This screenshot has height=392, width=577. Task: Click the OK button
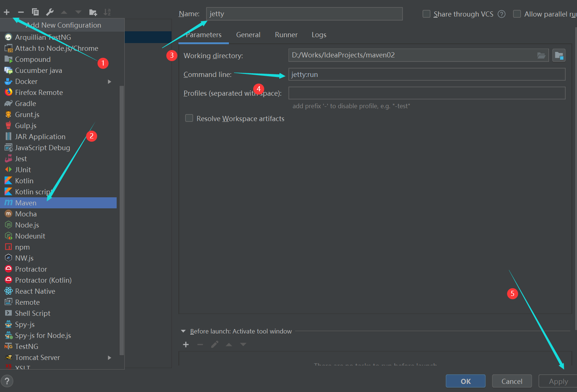[x=466, y=381]
